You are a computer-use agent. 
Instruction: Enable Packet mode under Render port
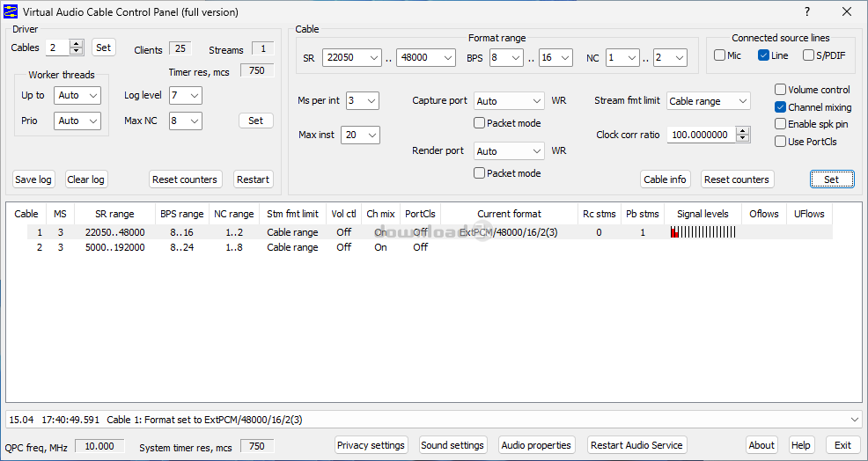tap(480, 173)
